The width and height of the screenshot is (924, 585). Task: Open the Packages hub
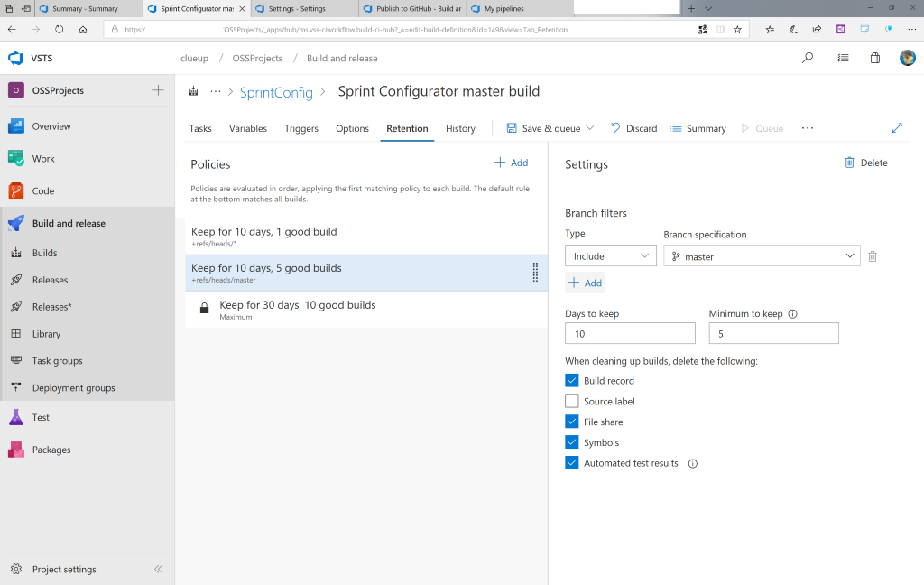[51, 450]
